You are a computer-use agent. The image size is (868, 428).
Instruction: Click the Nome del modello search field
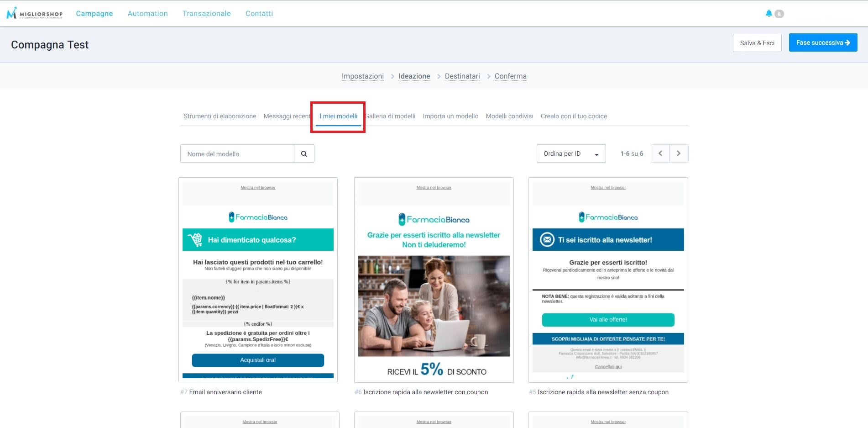click(237, 154)
